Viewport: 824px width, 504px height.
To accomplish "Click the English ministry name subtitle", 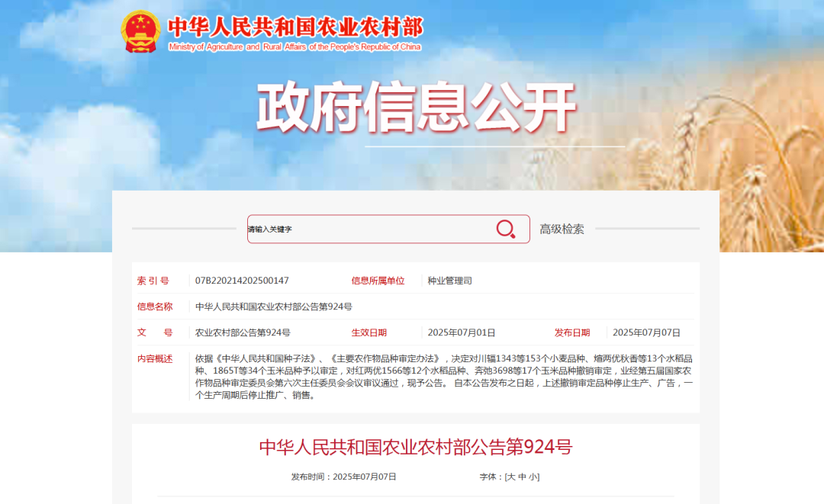I will (x=295, y=47).
